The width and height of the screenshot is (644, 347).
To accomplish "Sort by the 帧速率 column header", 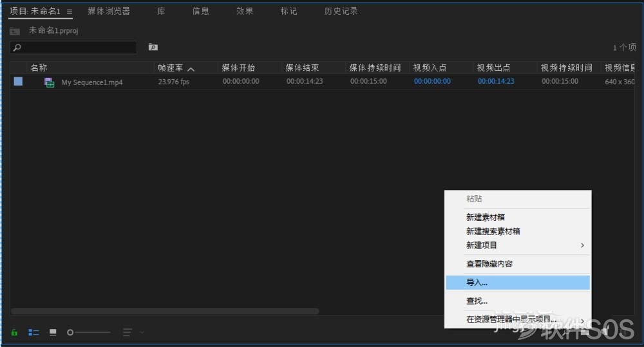I will coord(171,68).
